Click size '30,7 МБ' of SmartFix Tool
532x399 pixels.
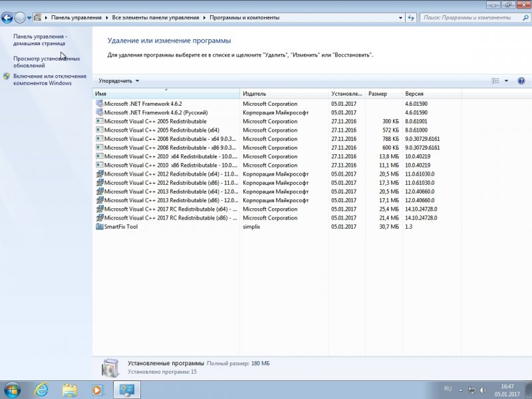389,227
